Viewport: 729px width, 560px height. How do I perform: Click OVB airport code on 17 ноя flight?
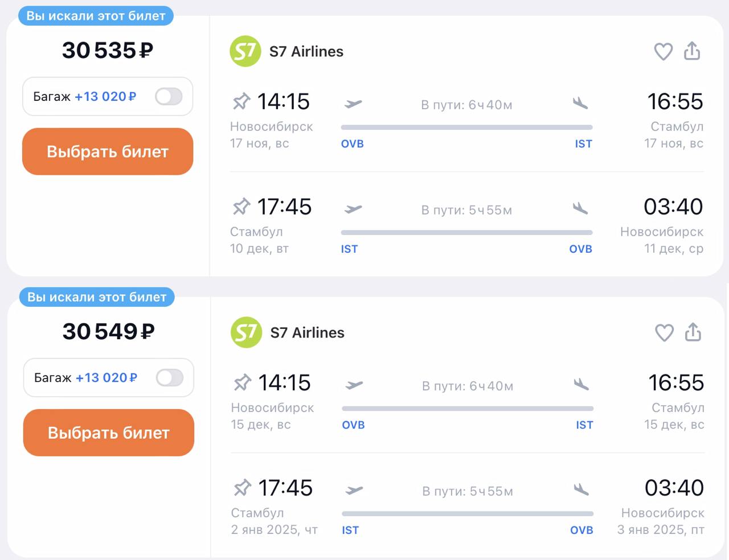352,144
